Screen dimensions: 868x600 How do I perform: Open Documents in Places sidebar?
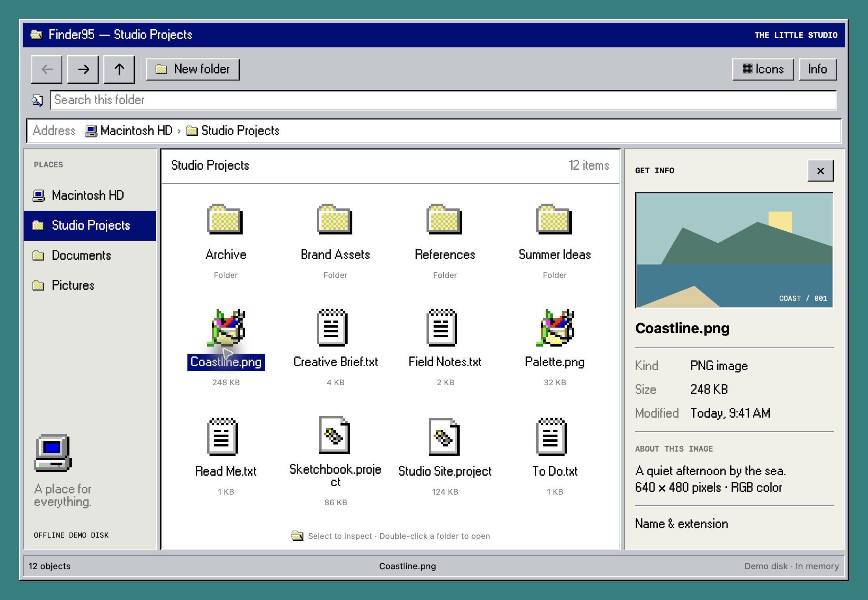click(90, 255)
